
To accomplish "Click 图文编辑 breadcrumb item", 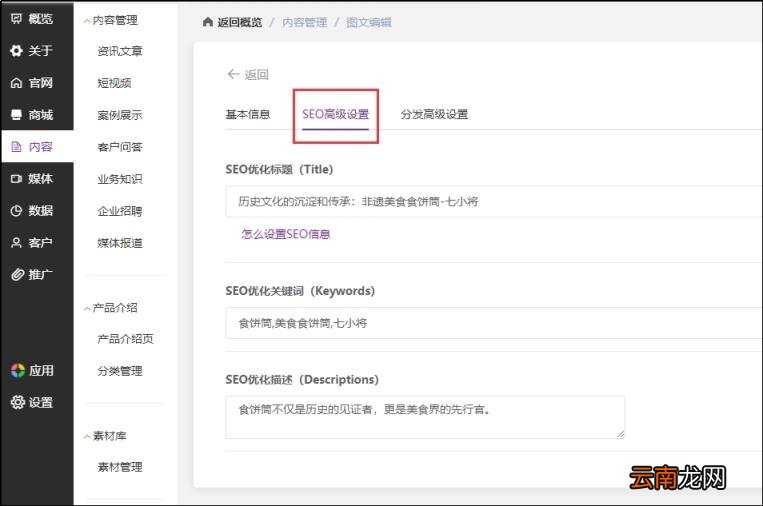I will point(369,22).
